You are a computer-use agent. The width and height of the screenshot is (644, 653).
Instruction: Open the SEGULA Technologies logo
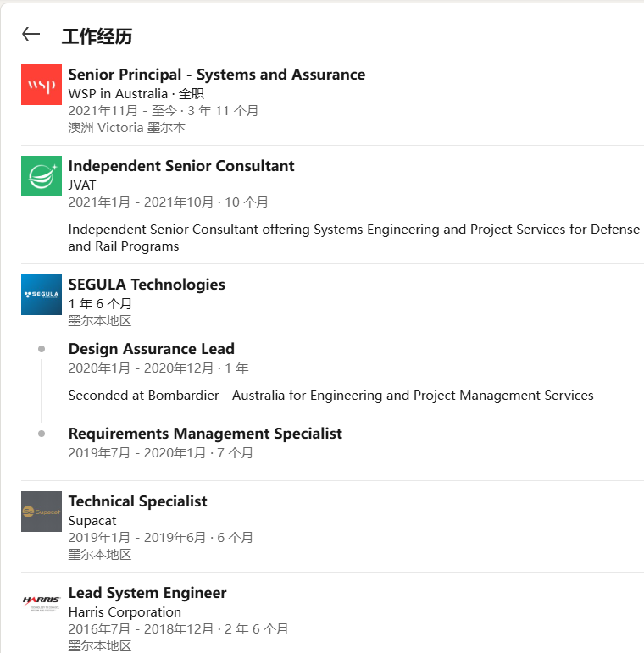tap(42, 295)
